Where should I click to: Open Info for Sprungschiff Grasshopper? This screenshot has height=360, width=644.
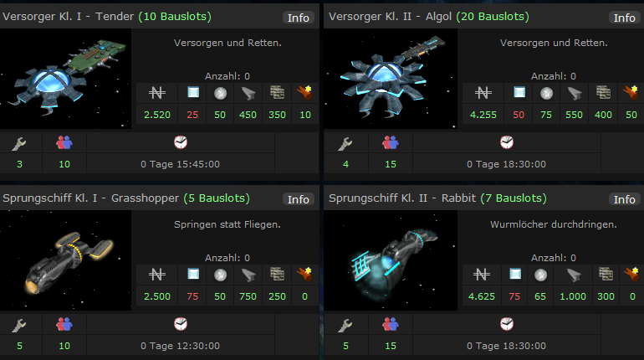tap(299, 199)
